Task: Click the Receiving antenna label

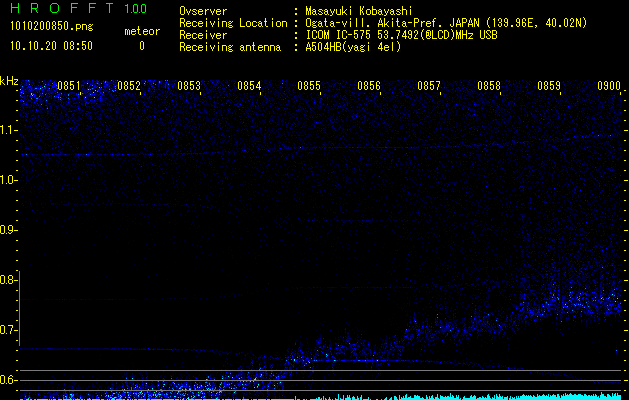Action: tap(230, 47)
